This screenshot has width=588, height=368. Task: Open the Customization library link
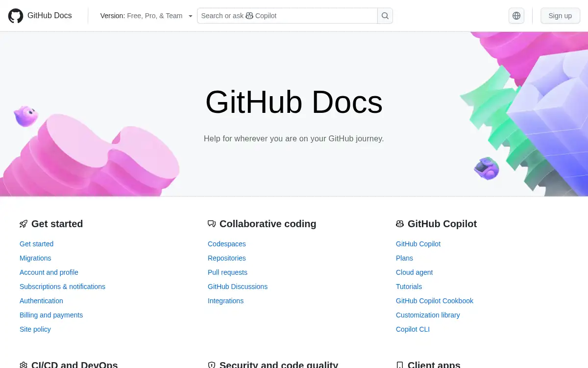428,315
